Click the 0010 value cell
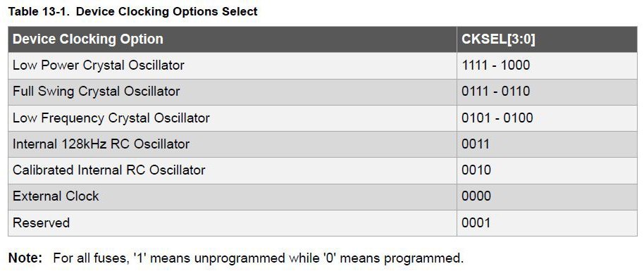 click(x=547, y=170)
